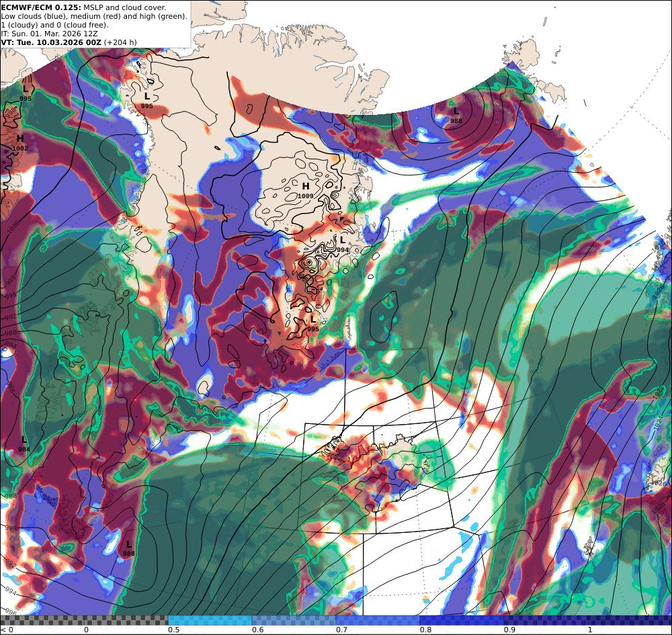Click the 'VT: Tue. 10.03.2026 00Z' valid time
The height and width of the screenshot is (635, 672).
point(51,42)
